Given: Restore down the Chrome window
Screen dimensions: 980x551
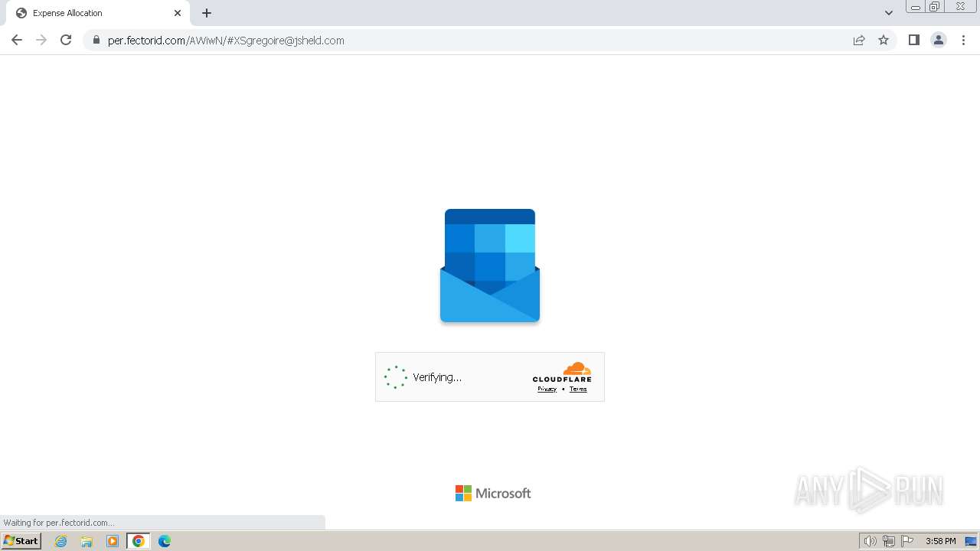Looking at the screenshot, I should pyautogui.click(x=935, y=7).
